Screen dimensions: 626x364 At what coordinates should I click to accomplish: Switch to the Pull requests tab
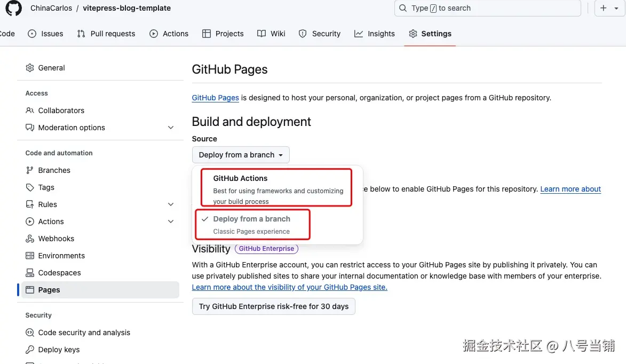pyautogui.click(x=106, y=34)
